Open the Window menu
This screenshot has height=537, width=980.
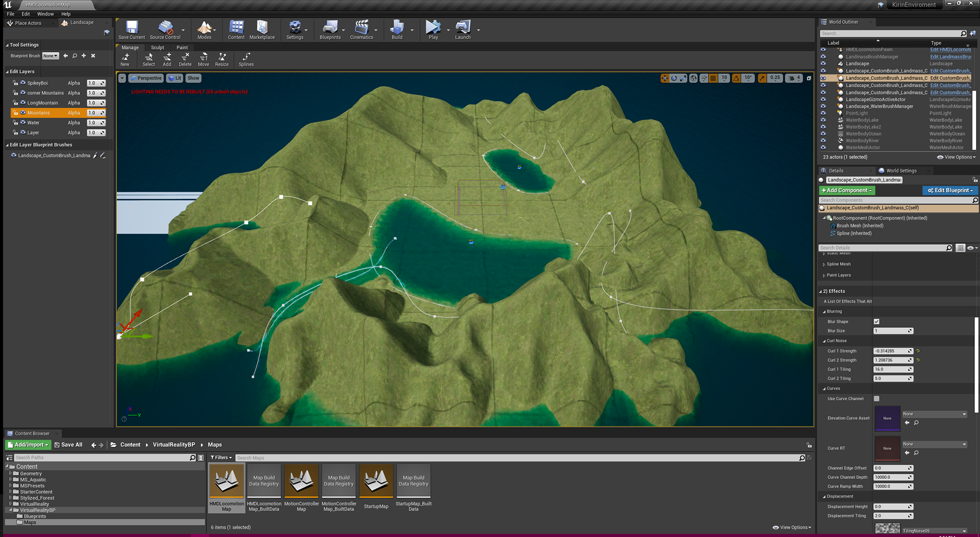(x=45, y=14)
